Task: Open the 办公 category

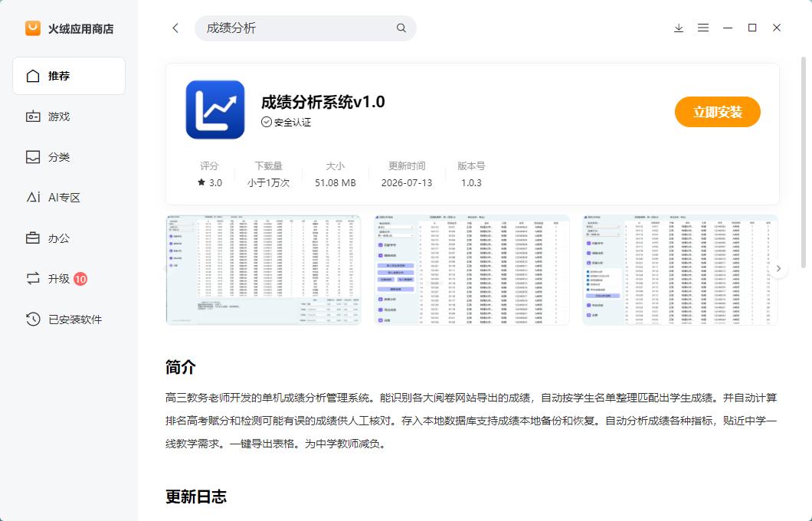Action: 69,238
